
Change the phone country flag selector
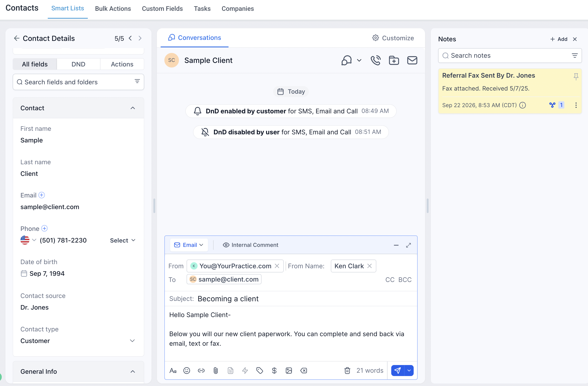point(28,240)
